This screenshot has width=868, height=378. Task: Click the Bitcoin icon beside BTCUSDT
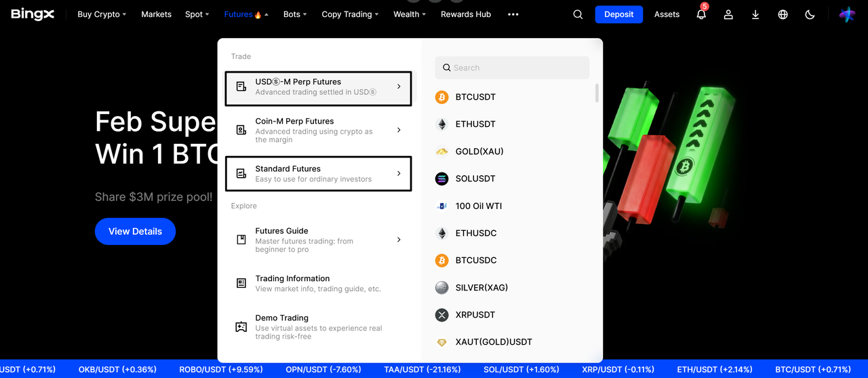pyautogui.click(x=442, y=97)
